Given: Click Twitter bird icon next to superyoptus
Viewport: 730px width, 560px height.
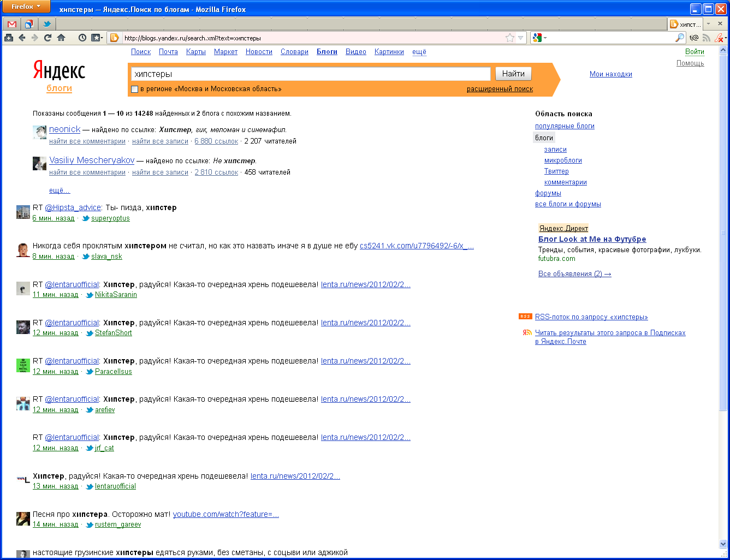Looking at the screenshot, I should [86, 218].
